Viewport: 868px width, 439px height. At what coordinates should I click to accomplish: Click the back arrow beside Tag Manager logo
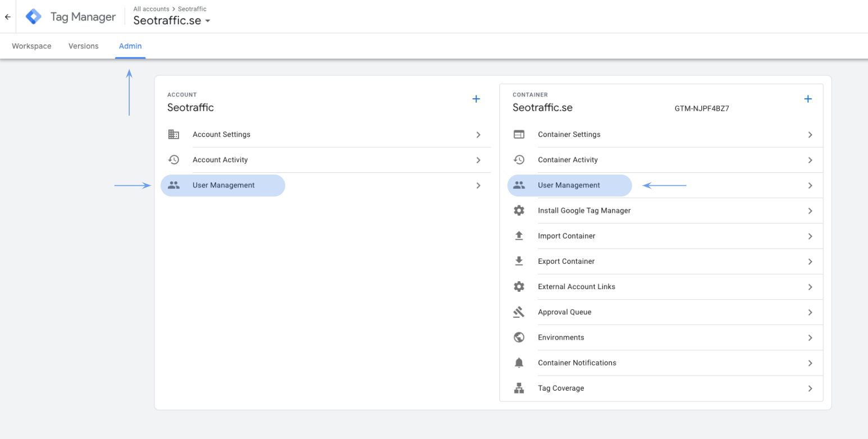tap(8, 17)
